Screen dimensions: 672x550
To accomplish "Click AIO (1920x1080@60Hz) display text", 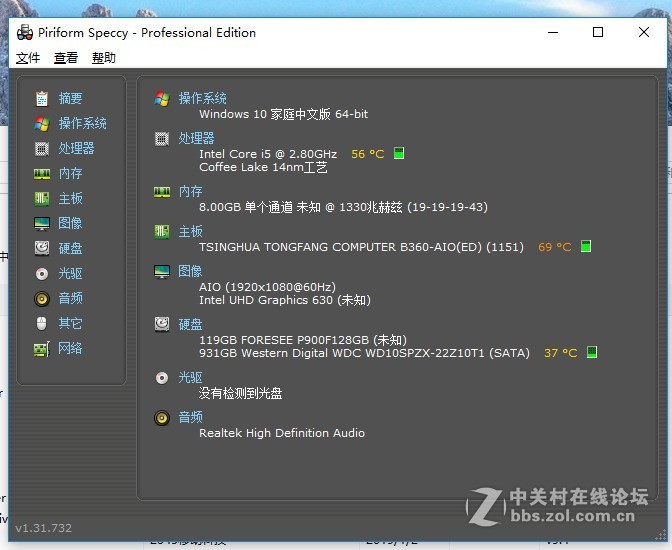I will [267, 287].
